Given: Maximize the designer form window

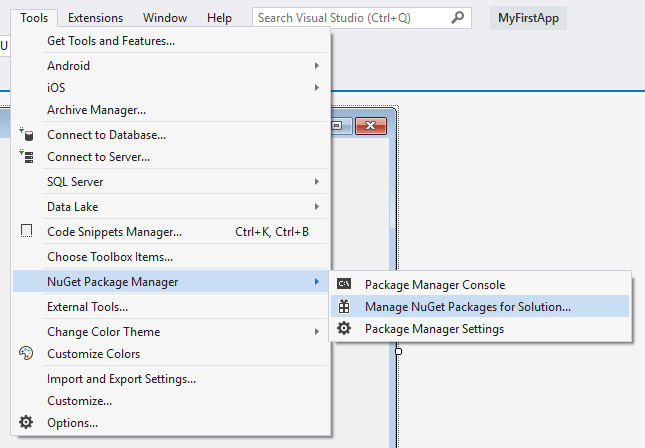Looking at the screenshot, I should [x=341, y=125].
